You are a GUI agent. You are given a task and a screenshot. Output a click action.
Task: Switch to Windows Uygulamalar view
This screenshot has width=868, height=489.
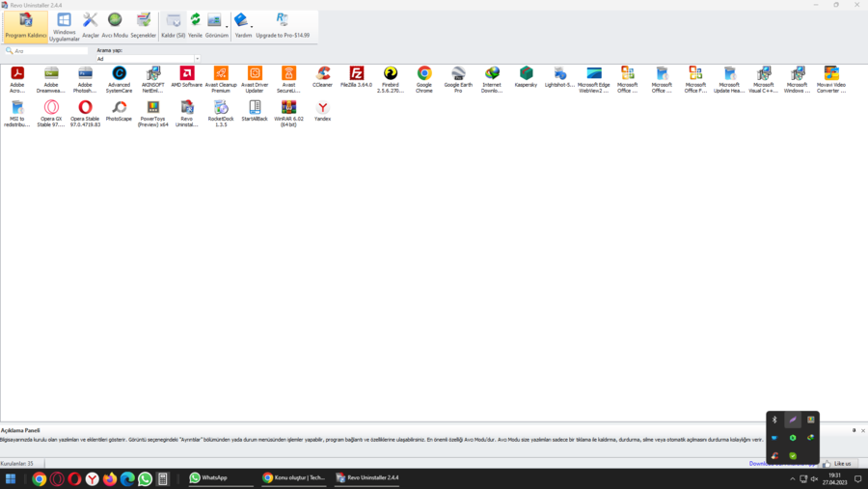tap(65, 27)
